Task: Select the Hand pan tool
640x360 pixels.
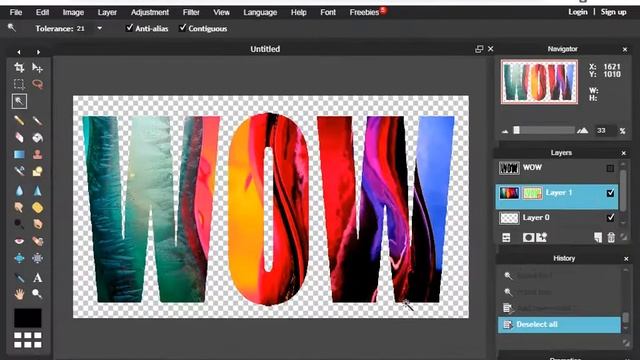Action: coord(19,294)
